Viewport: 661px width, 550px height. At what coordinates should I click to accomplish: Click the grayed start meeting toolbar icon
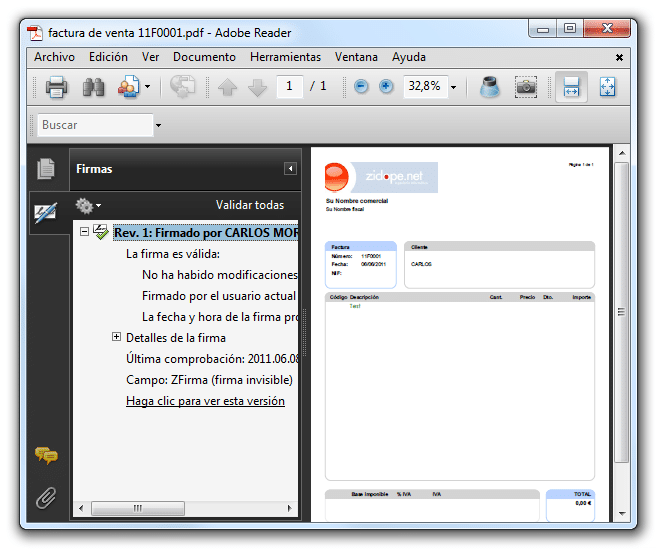coord(183,87)
